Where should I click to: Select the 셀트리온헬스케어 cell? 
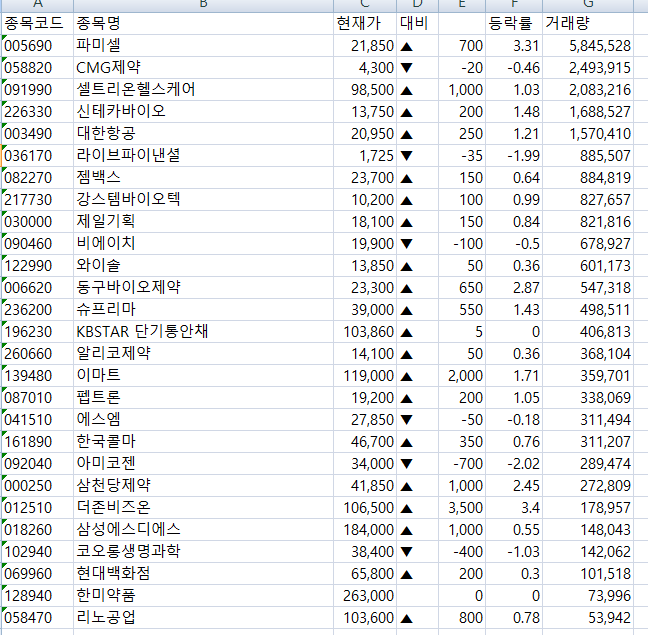point(203,90)
